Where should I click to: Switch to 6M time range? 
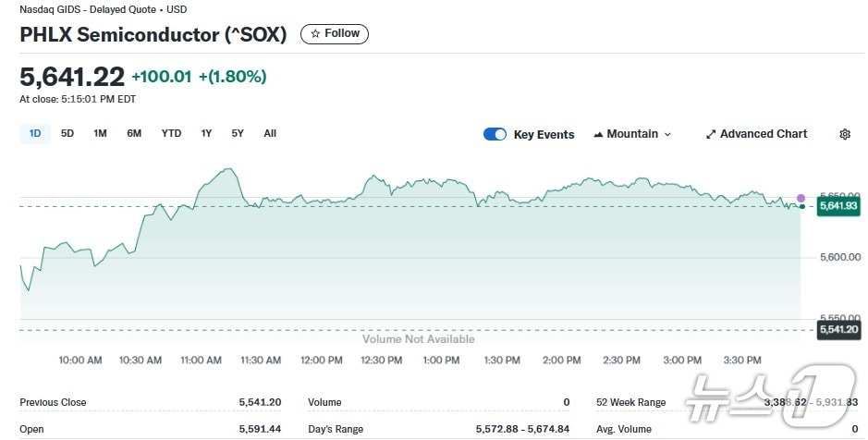134,133
